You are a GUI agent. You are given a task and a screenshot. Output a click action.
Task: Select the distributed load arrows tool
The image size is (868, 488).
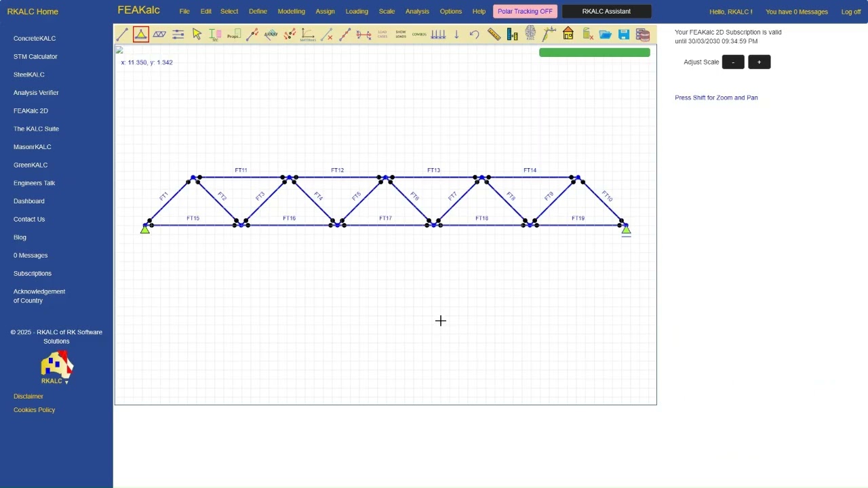[438, 34]
